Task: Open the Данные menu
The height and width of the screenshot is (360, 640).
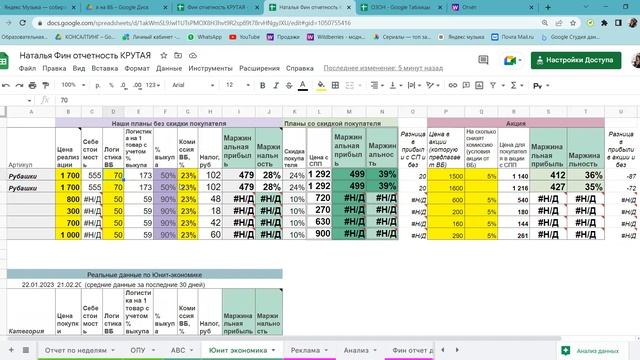Action: (x=169, y=69)
